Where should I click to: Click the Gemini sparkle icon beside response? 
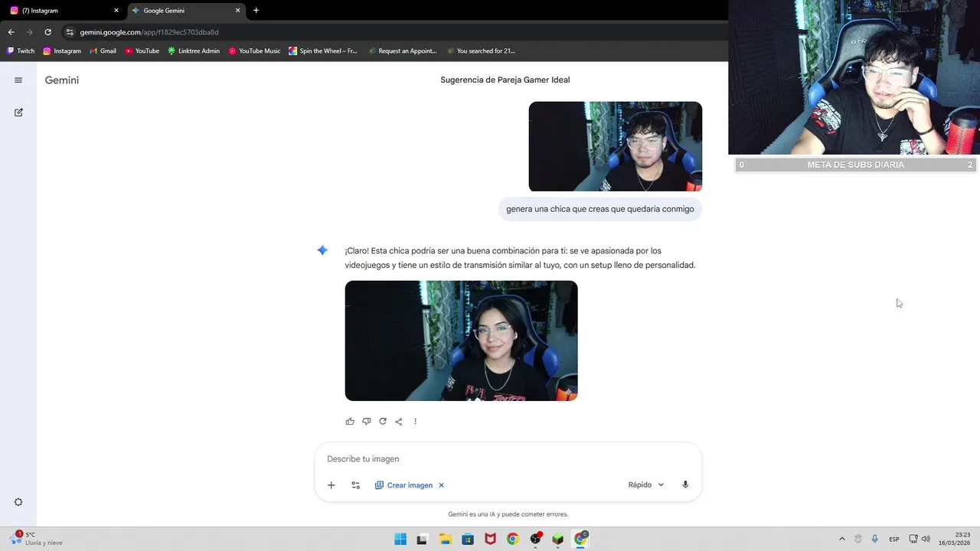[322, 250]
